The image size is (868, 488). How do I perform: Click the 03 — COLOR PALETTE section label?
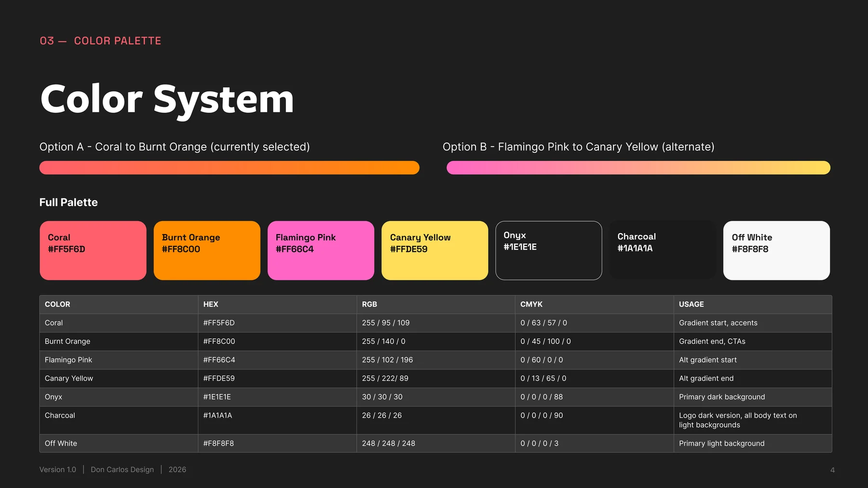100,41
